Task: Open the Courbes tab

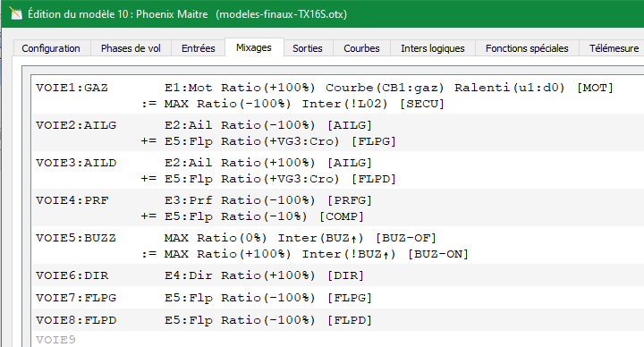Action: pos(361,48)
